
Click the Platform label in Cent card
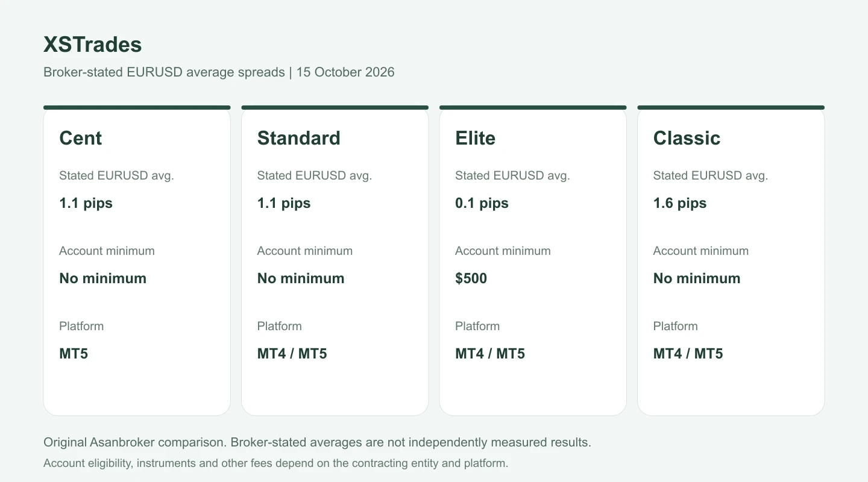[x=81, y=327]
